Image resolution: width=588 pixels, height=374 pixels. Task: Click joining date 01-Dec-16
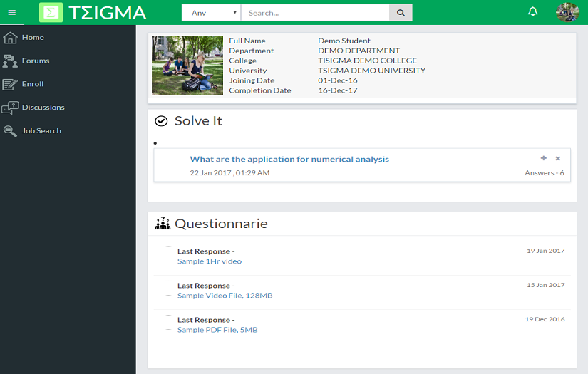pos(338,80)
